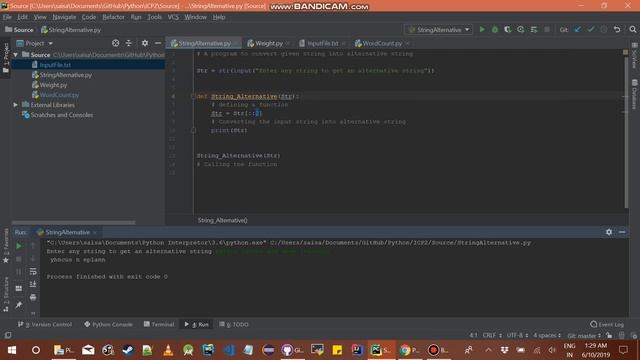
Task: Toggle pin tab in the Run panel
Action: coord(19,305)
